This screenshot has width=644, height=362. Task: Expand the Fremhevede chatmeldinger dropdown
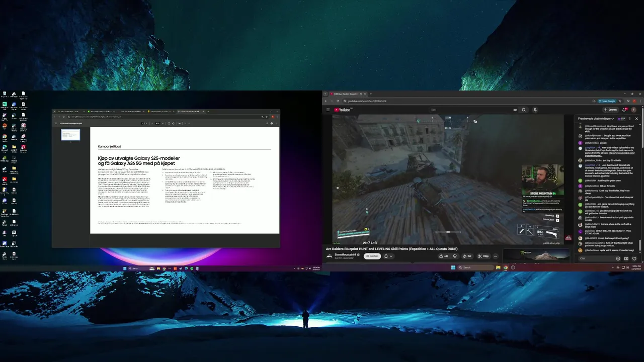596,119
